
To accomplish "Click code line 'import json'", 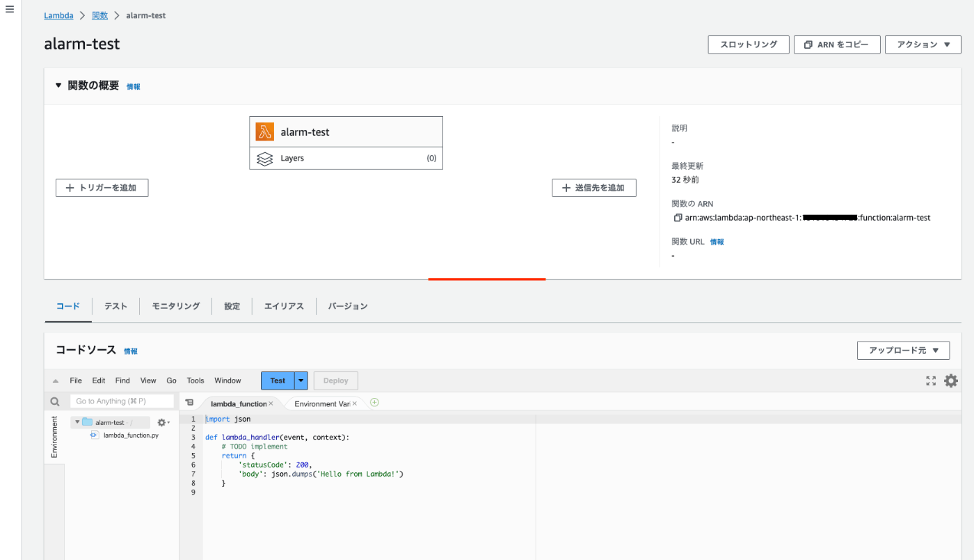I will pos(228,419).
